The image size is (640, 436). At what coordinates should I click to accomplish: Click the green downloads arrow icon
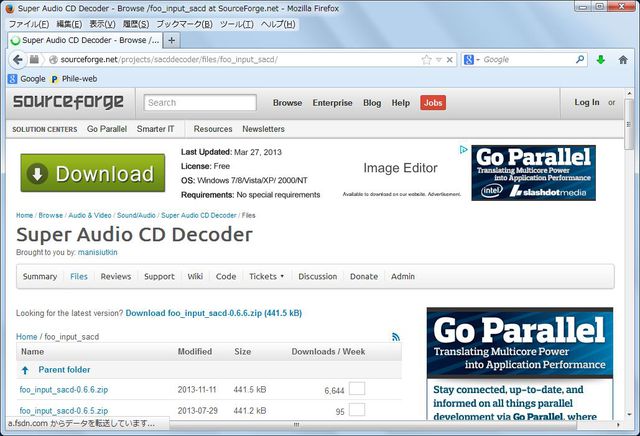tap(601, 60)
